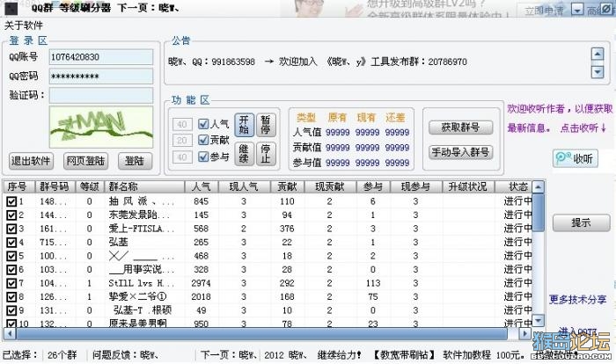Click the horizontal scrollbar left arrow
This screenshot has height=364, width=616.
pyautogui.click(x=10, y=334)
